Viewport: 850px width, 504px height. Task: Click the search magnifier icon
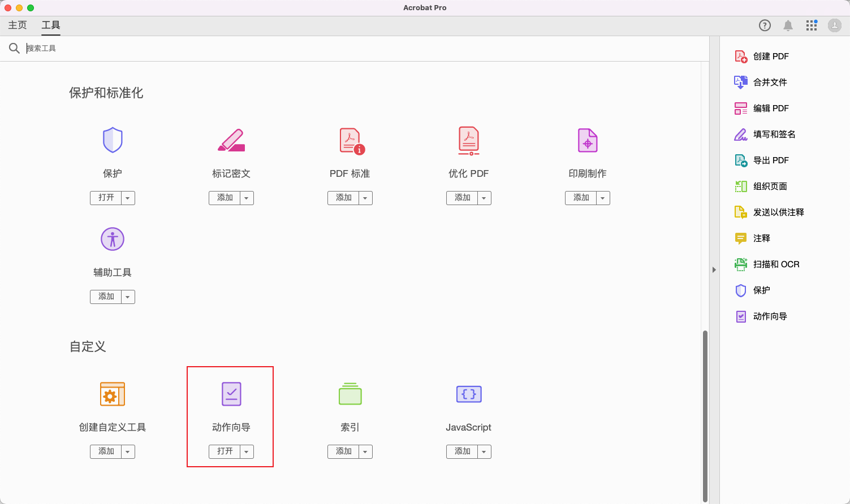point(14,49)
